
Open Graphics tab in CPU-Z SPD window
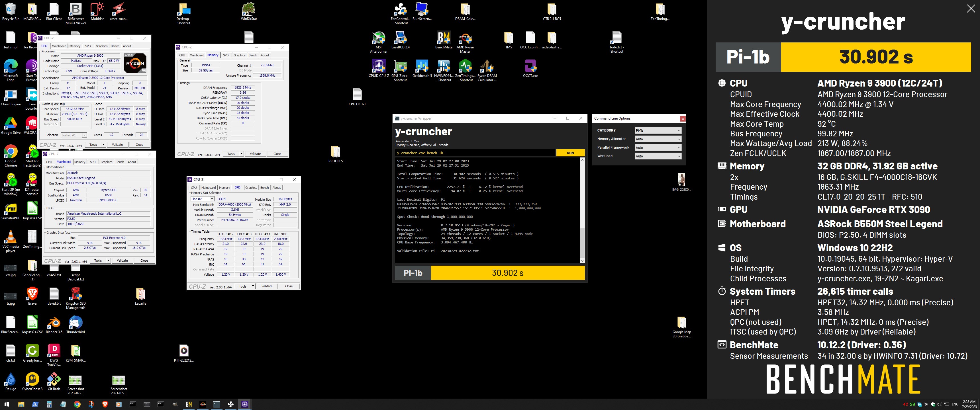point(251,188)
